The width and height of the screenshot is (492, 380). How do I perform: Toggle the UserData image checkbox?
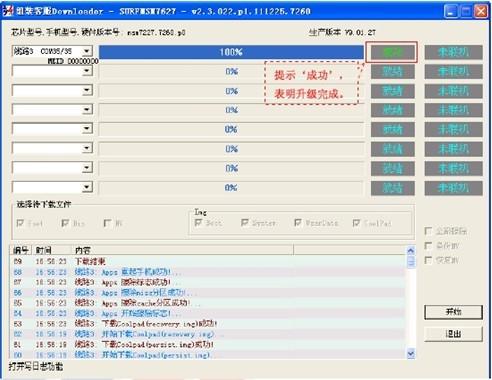tap(298, 222)
